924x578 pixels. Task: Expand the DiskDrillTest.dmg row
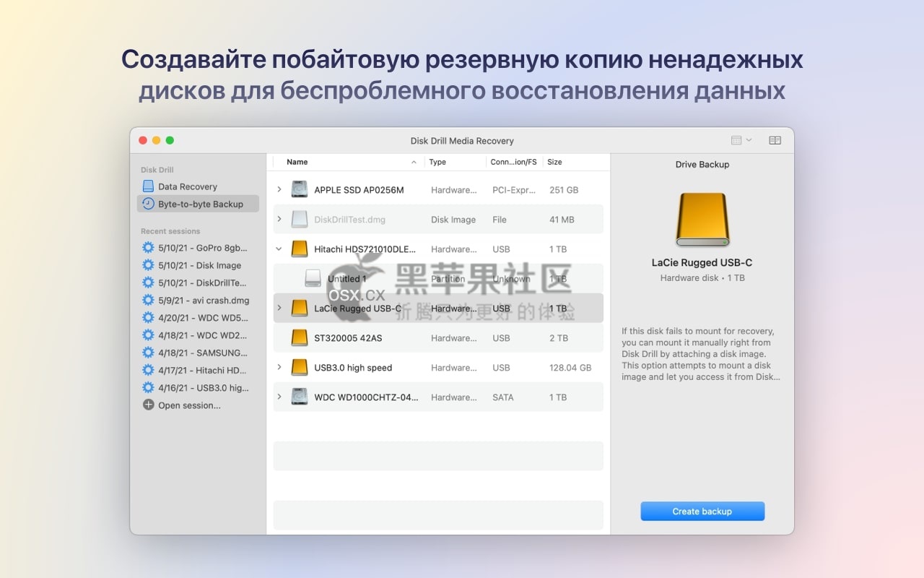279,220
